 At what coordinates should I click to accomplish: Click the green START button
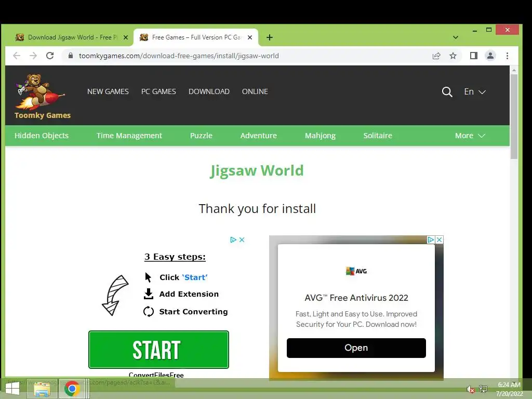(158, 350)
